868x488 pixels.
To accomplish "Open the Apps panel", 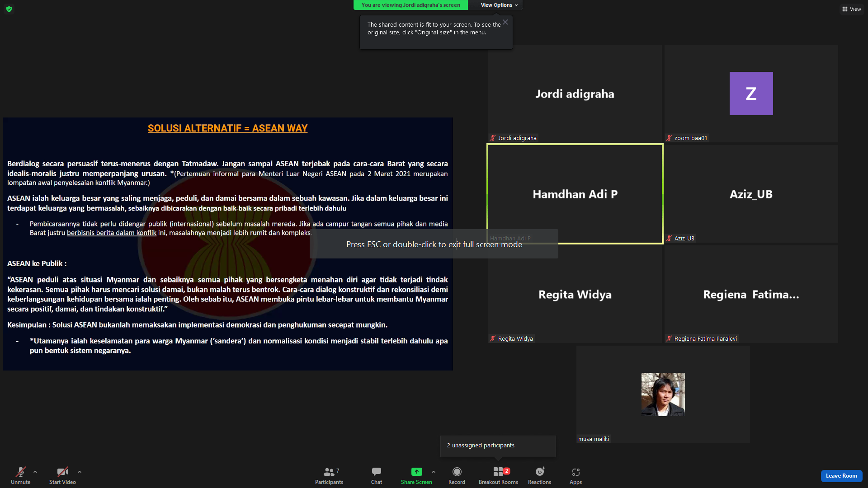I will tap(576, 475).
